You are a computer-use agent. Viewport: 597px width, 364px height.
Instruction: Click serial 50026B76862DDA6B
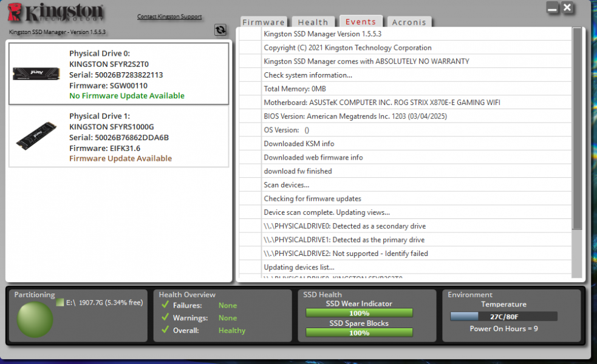click(x=119, y=137)
